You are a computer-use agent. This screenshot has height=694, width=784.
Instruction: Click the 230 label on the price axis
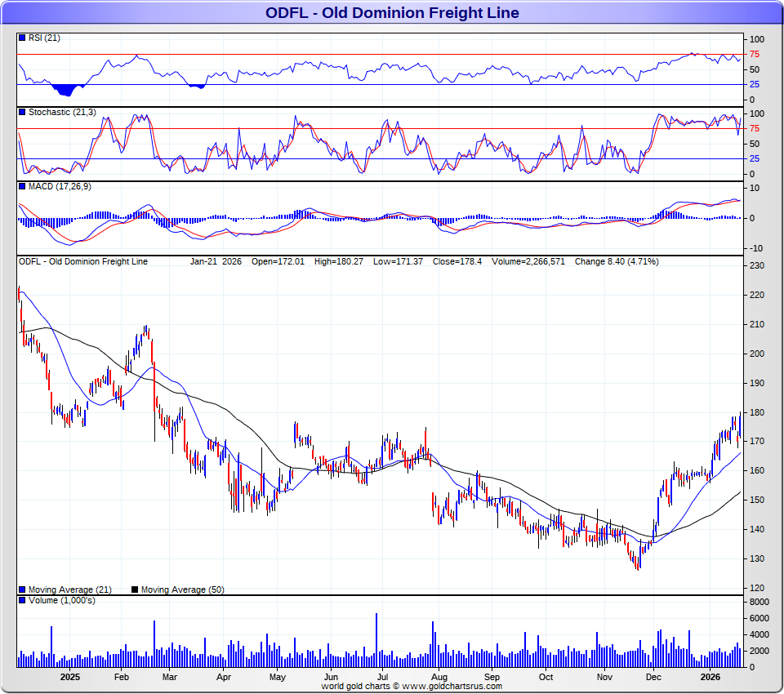coord(757,266)
